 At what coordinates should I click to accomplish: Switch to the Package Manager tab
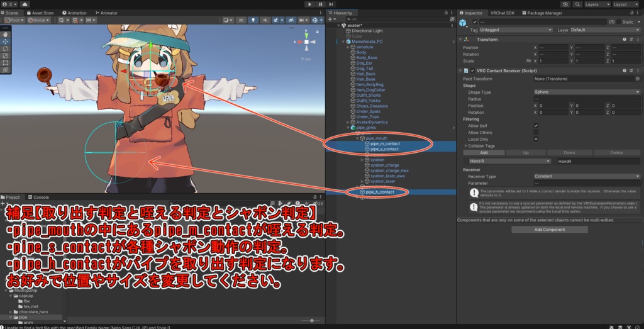(542, 13)
